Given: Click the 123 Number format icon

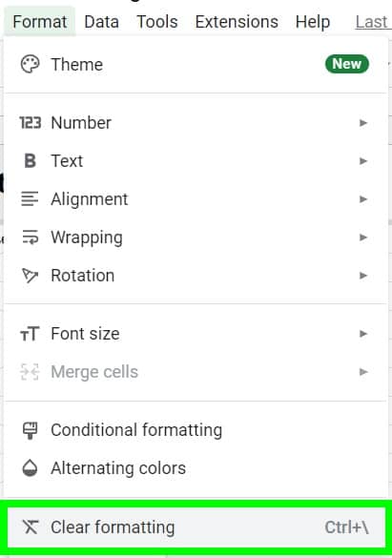Looking at the screenshot, I should 31,123.
